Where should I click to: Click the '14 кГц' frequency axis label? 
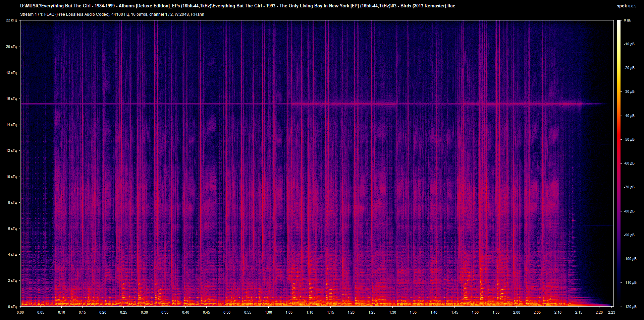click(11, 125)
